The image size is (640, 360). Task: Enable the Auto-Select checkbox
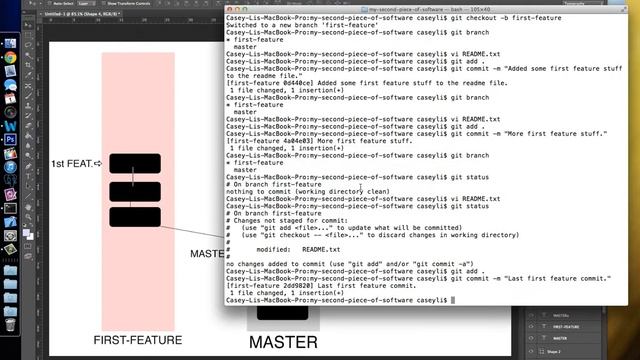pyautogui.click(x=49, y=3)
